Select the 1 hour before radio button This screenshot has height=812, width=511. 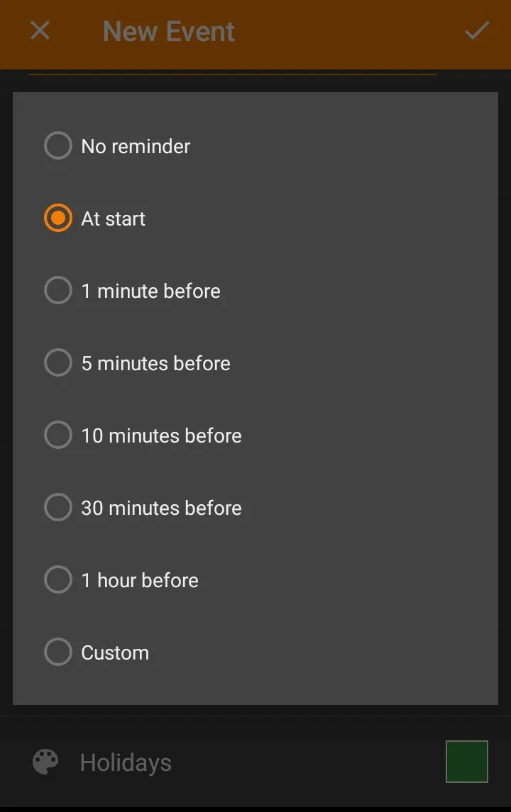pos(58,579)
